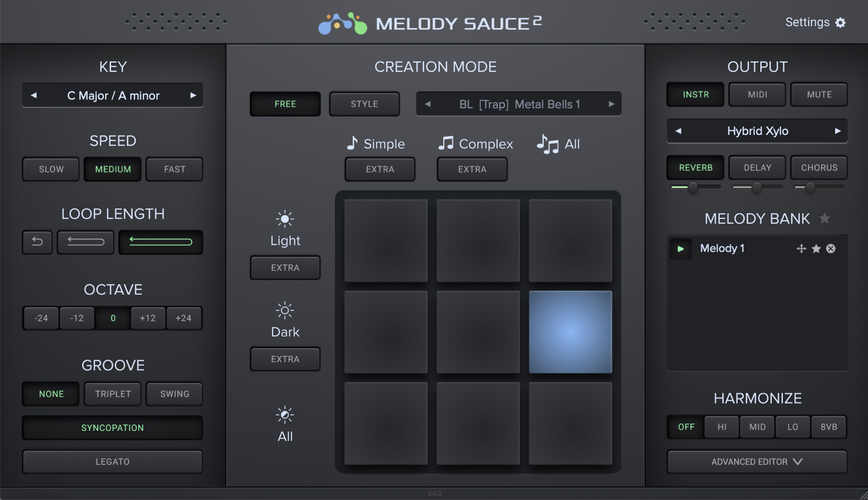The height and width of the screenshot is (500, 868).
Task: Switch creation mode to FREE
Action: pos(285,104)
